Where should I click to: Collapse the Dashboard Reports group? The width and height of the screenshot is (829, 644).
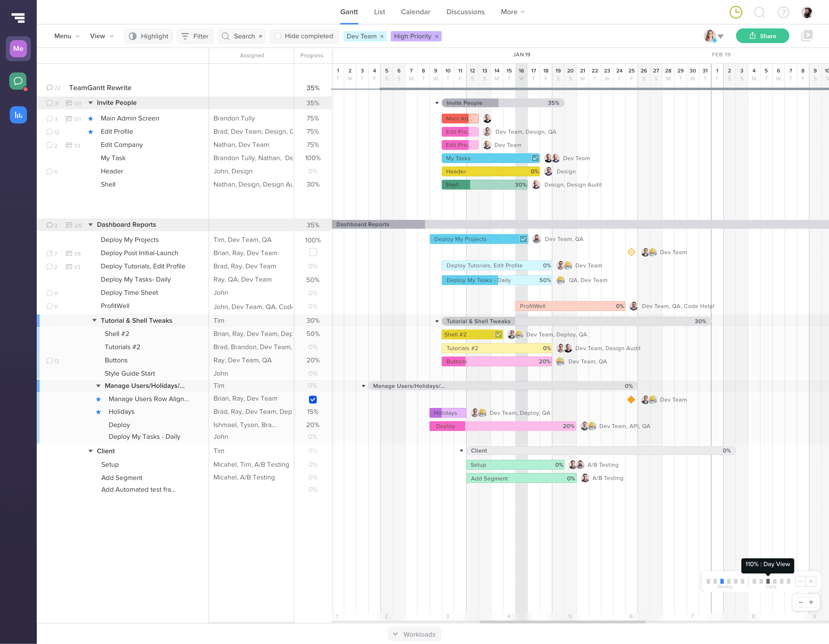tap(91, 225)
